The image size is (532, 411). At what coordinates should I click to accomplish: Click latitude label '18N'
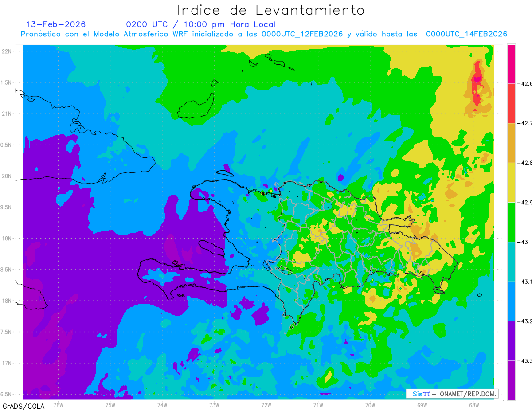[x=7, y=301]
